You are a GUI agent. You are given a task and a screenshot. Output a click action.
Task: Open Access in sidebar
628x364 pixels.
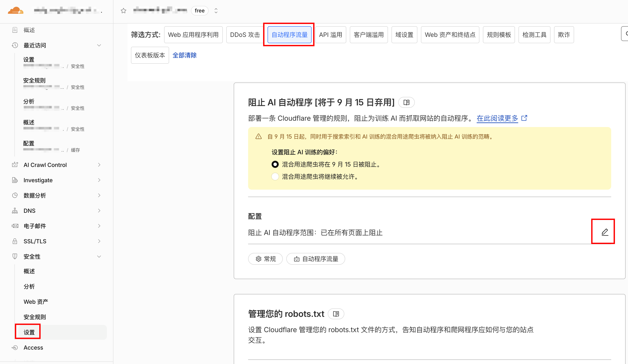tap(33, 347)
